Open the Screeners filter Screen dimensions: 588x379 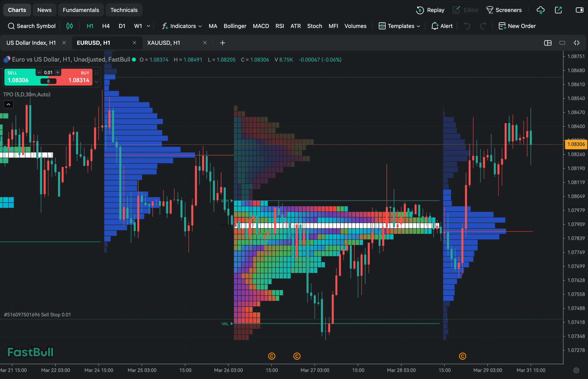[x=504, y=10]
